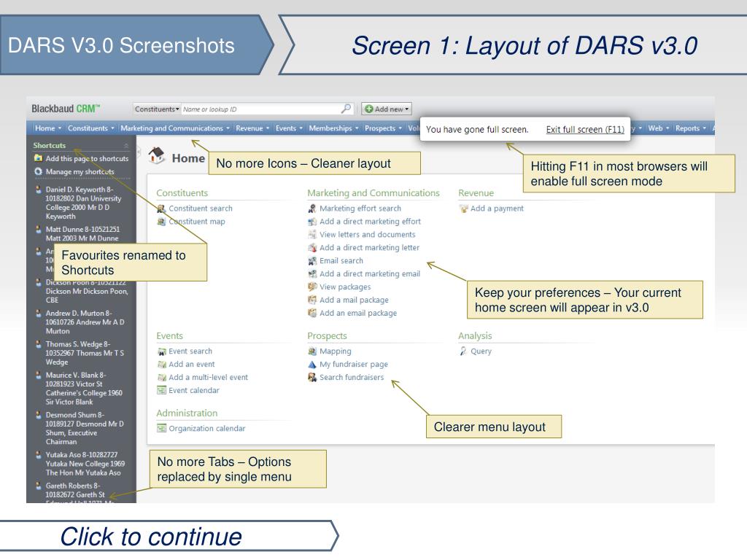Open Yutaka Aso shortcut entry

tap(85, 464)
